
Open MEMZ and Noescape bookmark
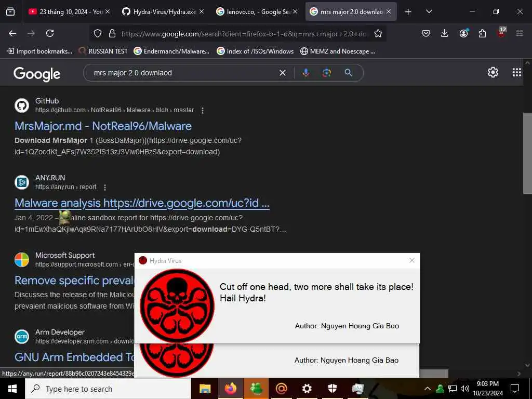pyautogui.click(x=338, y=51)
